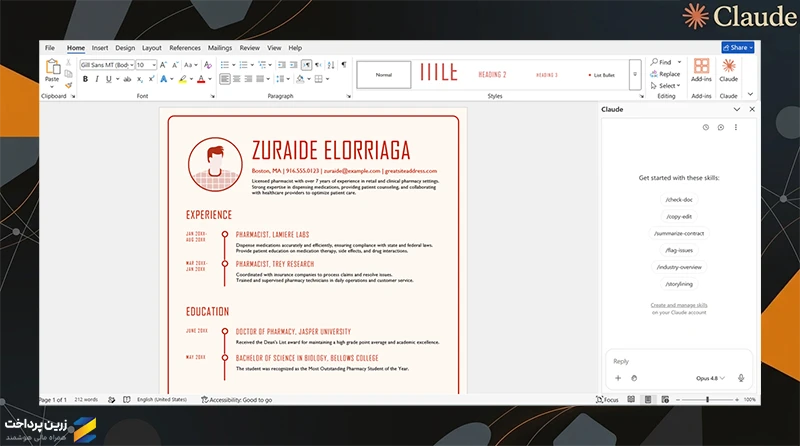Screen dimensions: 800x446
Task: Click the blue Share button
Action: [x=738, y=47]
